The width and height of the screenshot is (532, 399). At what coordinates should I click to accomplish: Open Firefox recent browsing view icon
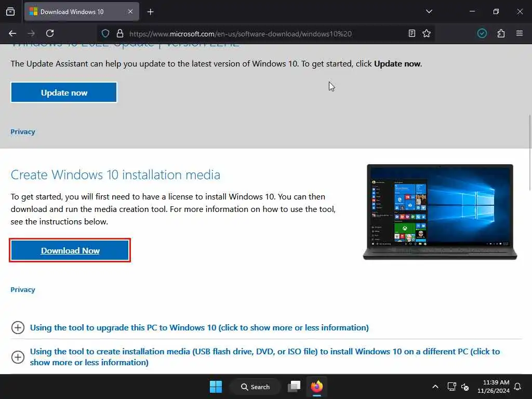[x=10, y=11]
